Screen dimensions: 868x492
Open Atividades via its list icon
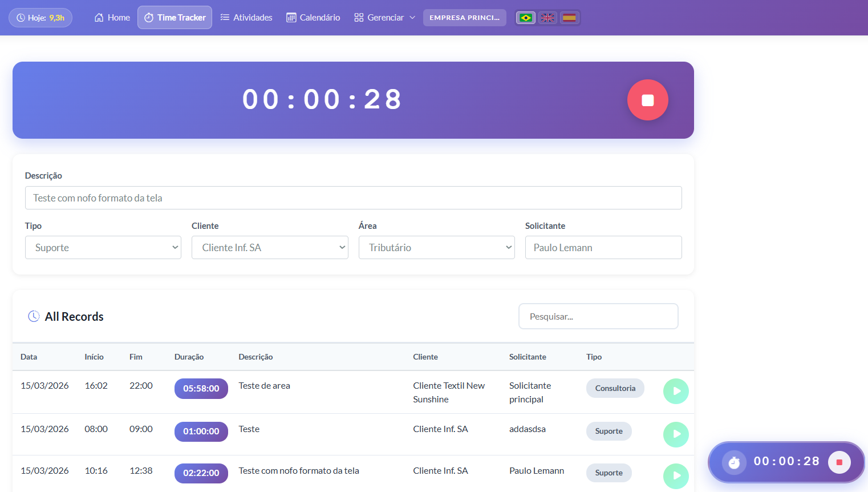(x=225, y=17)
